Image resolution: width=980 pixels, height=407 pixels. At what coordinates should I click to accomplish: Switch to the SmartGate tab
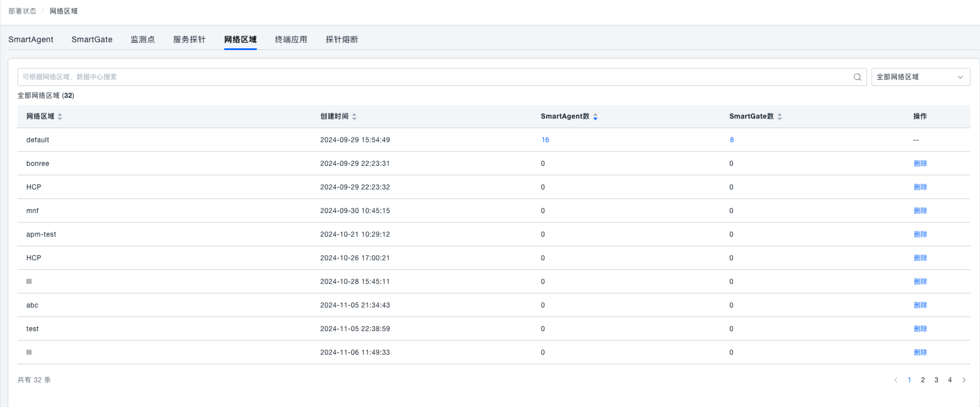tap(92, 39)
